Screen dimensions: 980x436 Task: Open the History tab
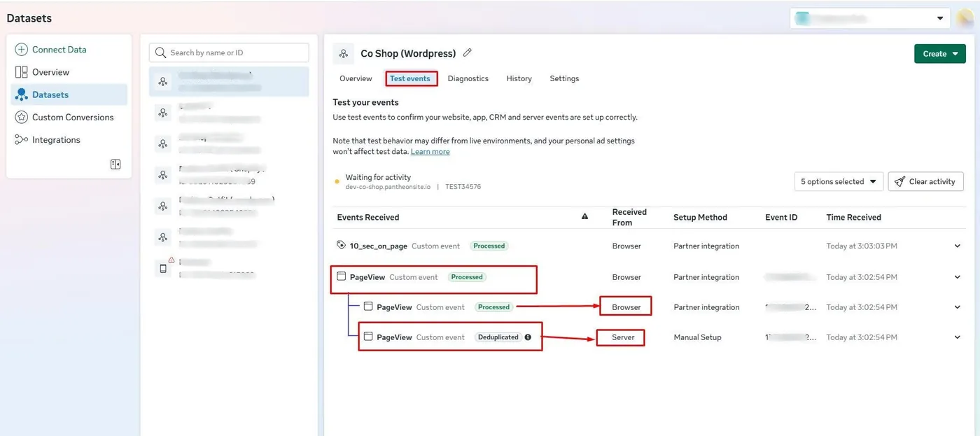(519, 78)
